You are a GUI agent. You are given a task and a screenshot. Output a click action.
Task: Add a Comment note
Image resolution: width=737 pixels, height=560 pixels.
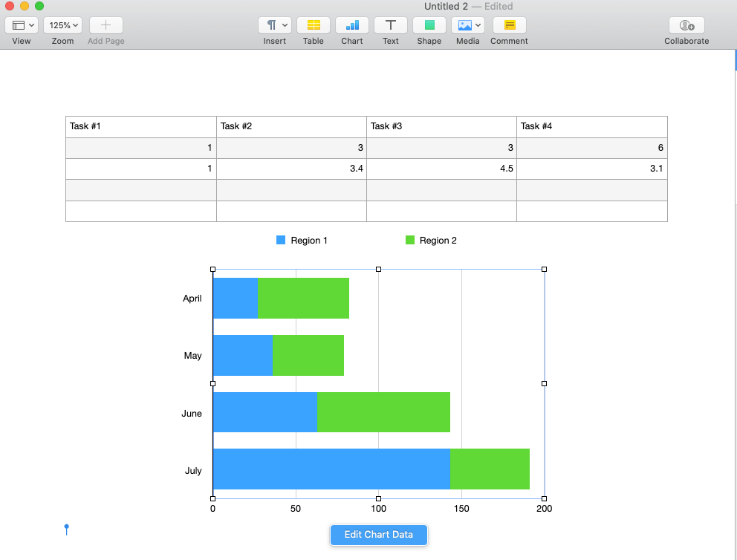tap(509, 25)
